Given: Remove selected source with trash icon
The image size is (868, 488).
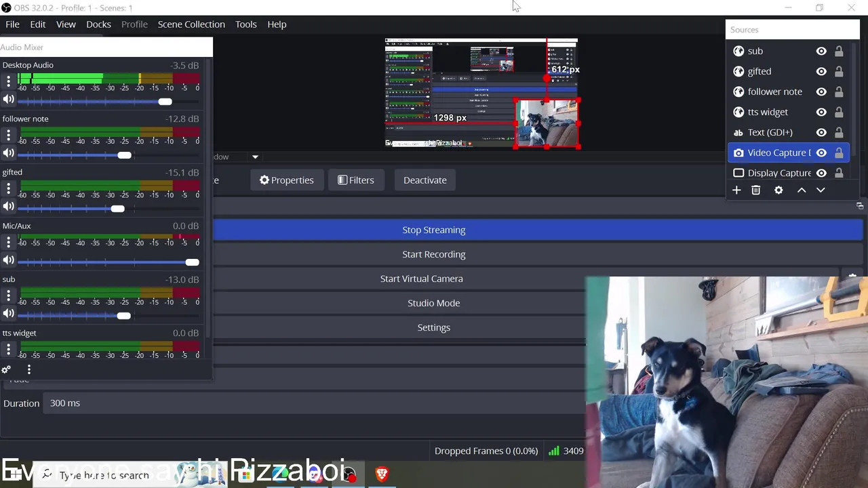Looking at the screenshot, I should [756, 190].
